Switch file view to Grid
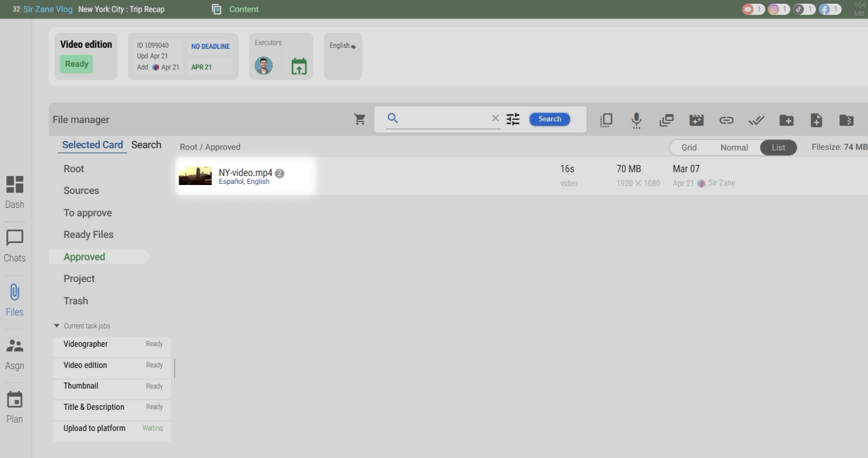The image size is (868, 458). pyautogui.click(x=689, y=147)
